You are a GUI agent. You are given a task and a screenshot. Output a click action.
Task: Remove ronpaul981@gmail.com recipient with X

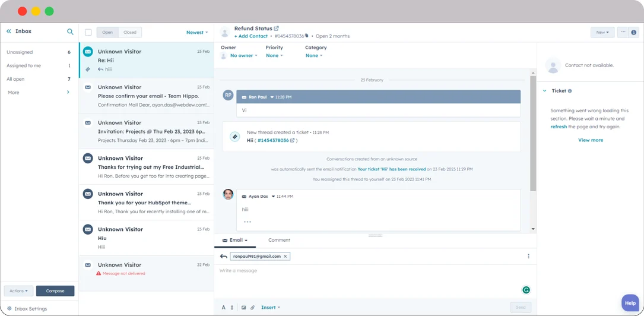point(285,256)
